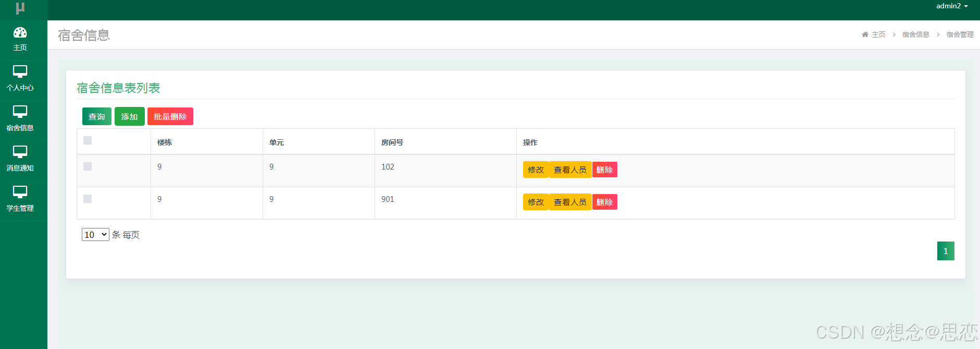
Task: Click the 查询 search button
Action: [x=97, y=116]
